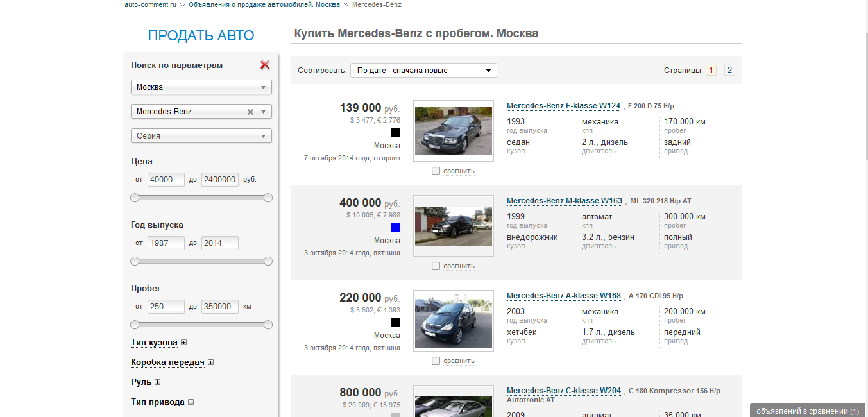The width and height of the screenshot is (868, 417).
Task: Open the sort order dropdown
Action: [x=423, y=71]
